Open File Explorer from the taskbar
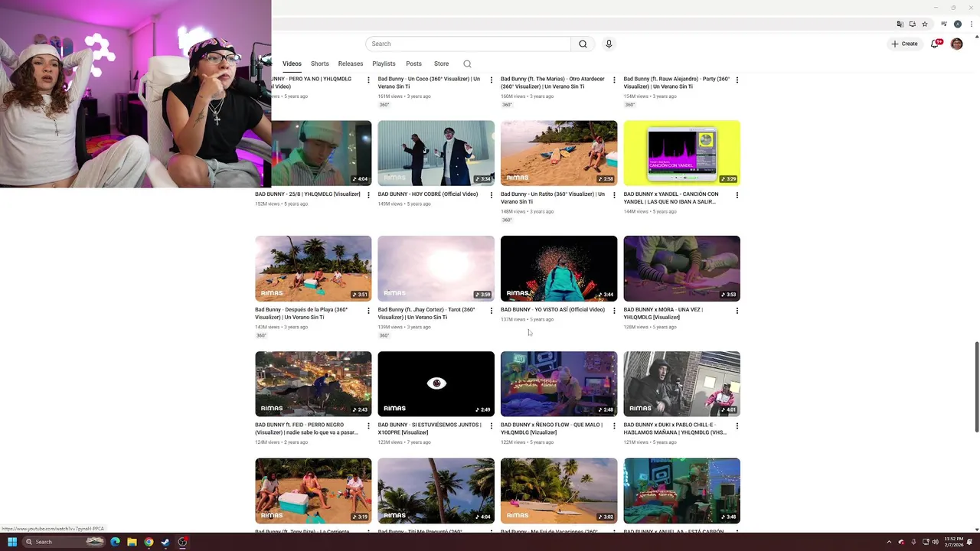The width and height of the screenshot is (980, 551). click(x=132, y=542)
